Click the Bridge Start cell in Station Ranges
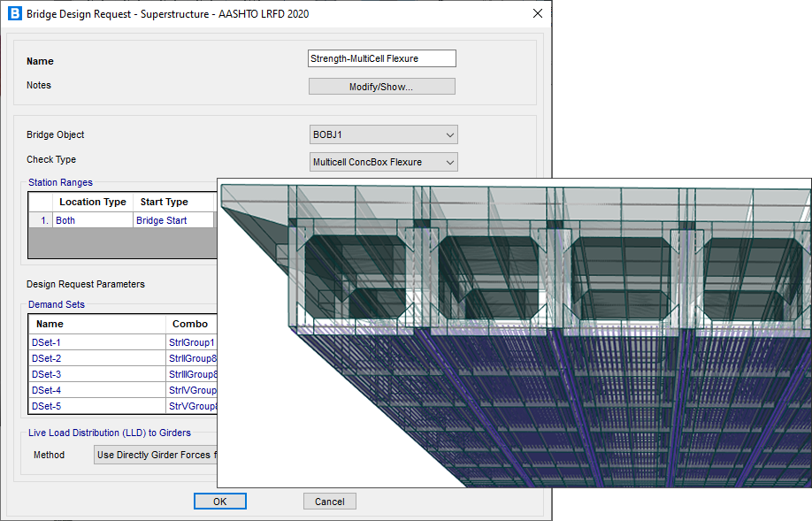The image size is (812, 521). point(172,220)
